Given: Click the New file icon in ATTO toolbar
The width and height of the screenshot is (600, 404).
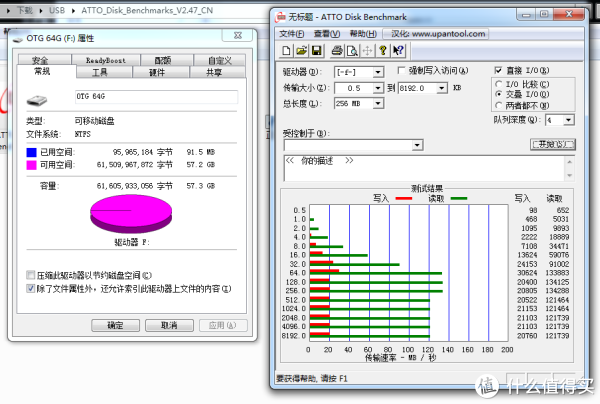Looking at the screenshot, I should [286, 50].
